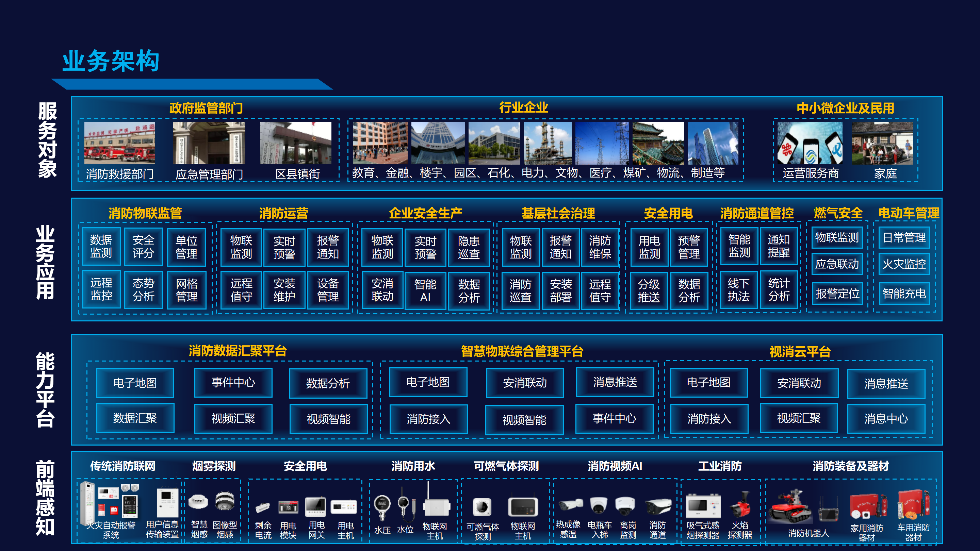Open the 事件中心 link

click(233, 383)
